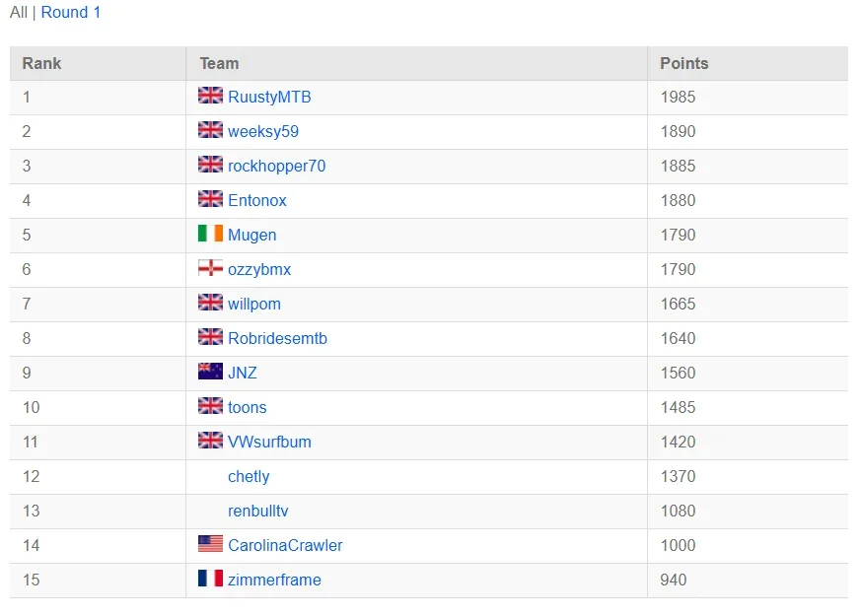
Task: Switch to the Round 1 view
Action: tap(71, 12)
